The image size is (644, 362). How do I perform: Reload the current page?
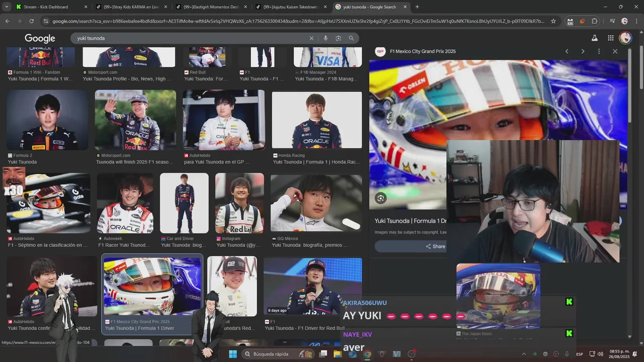point(31,21)
